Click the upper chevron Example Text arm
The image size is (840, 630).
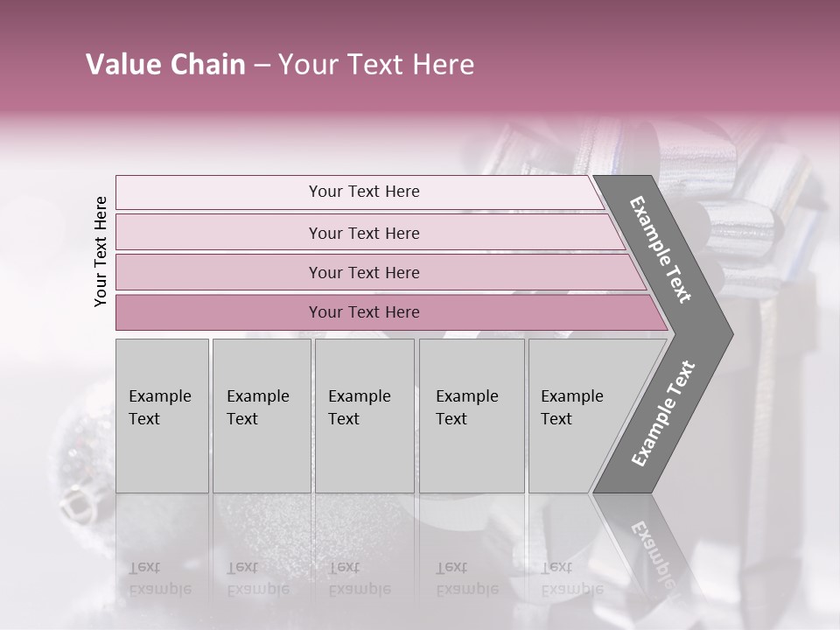pyautogui.click(x=661, y=249)
